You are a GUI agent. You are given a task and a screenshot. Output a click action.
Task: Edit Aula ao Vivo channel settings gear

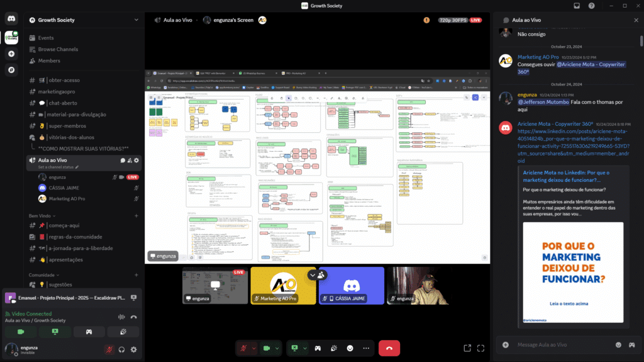136,161
